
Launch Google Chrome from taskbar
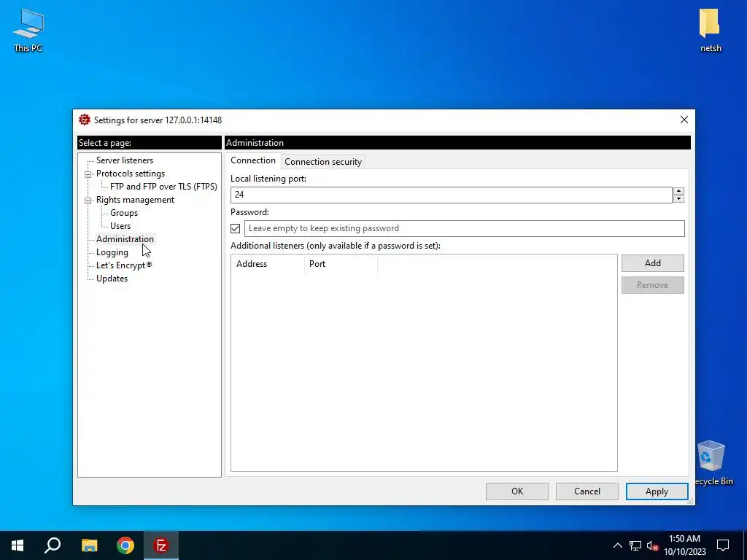tap(125, 545)
